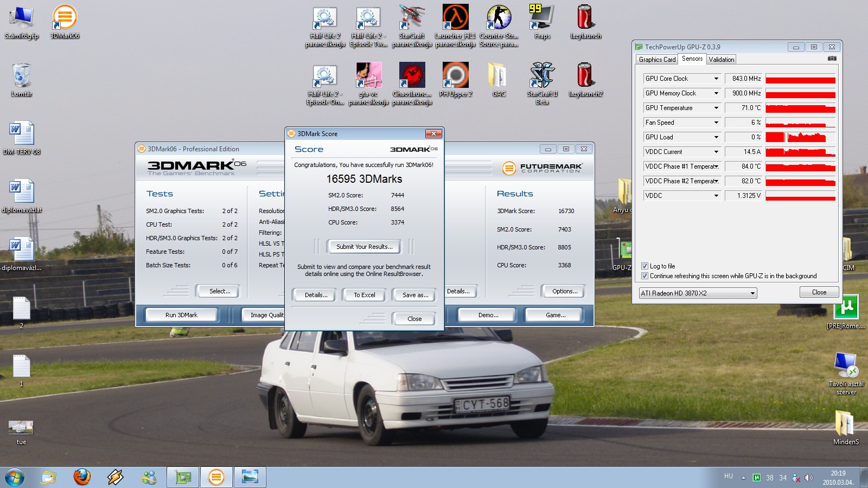Click the Demo button
This screenshot has height=488, width=868.
tap(488, 315)
